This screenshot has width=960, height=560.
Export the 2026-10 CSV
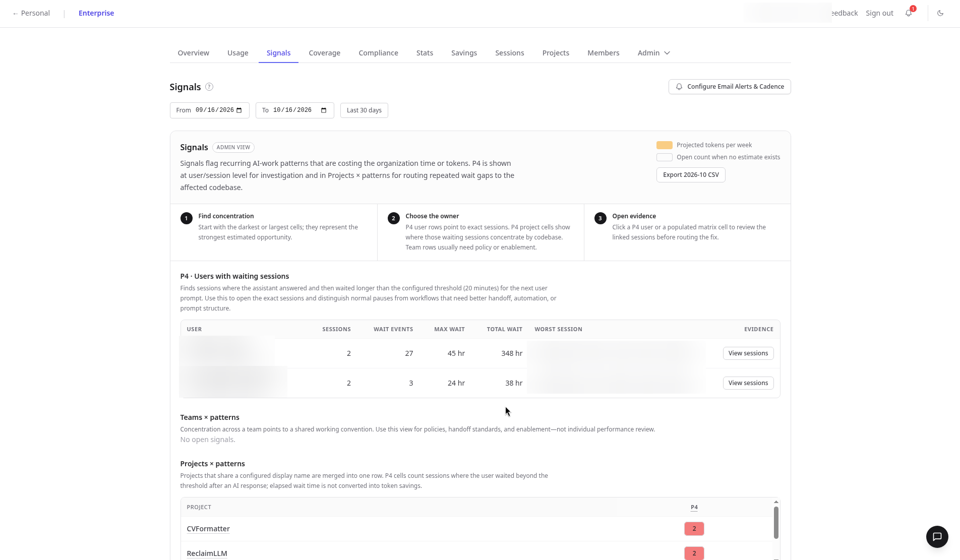pos(691,175)
